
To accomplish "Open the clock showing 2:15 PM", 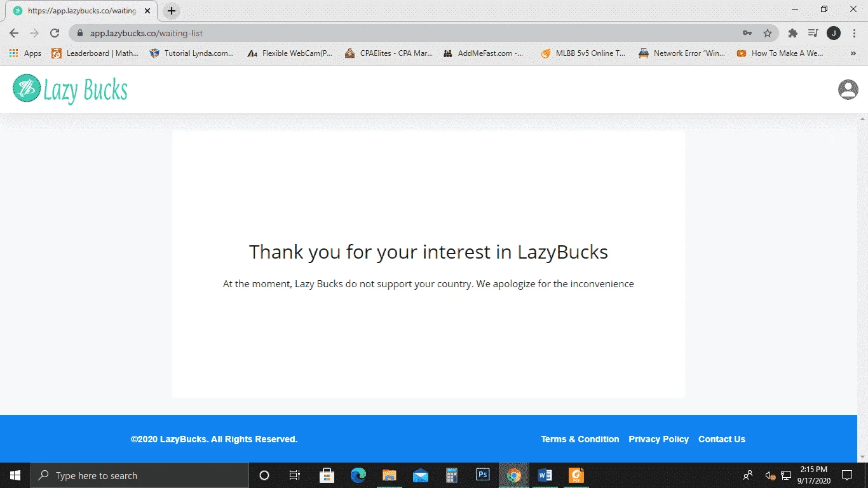I will [x=814, y=475].
